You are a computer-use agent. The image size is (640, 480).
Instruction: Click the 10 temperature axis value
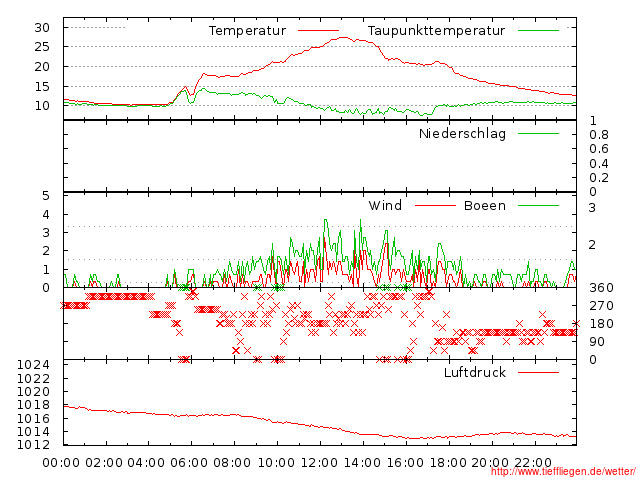point(42,106)
